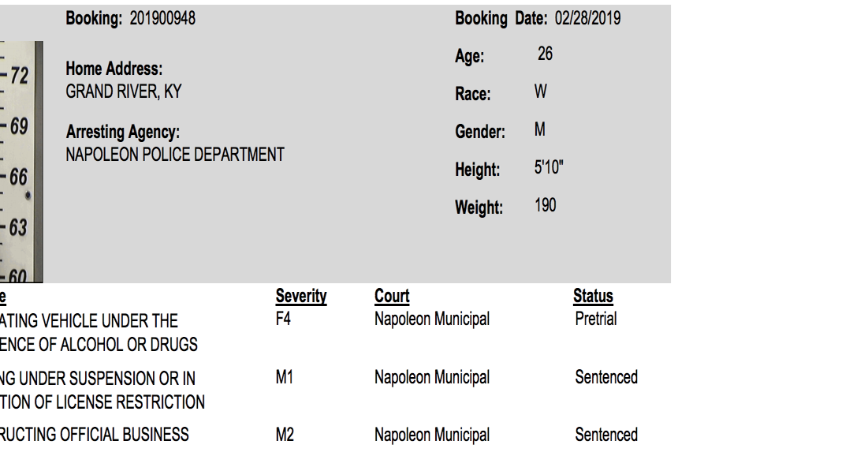868x456 pixels.
Task: Click Sentenced status for M2 charge
Action: point(606,435)
